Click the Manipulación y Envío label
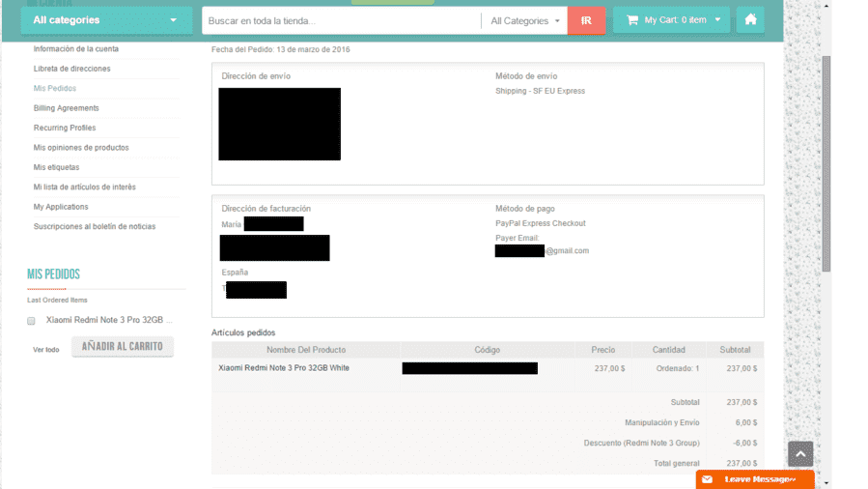The height and width of the screenshot is (489, 868). tap(662, 422)
